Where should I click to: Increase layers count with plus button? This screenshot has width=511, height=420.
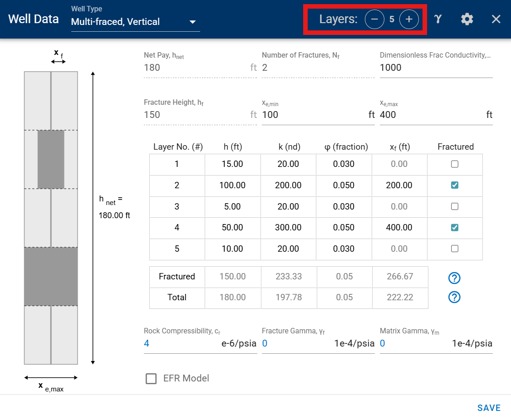[x=409, y=20]
